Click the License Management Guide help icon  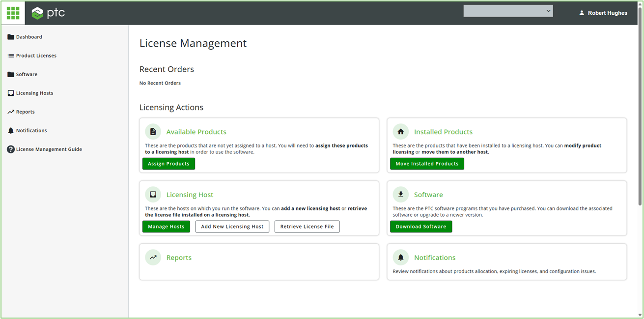coord(11,149)
